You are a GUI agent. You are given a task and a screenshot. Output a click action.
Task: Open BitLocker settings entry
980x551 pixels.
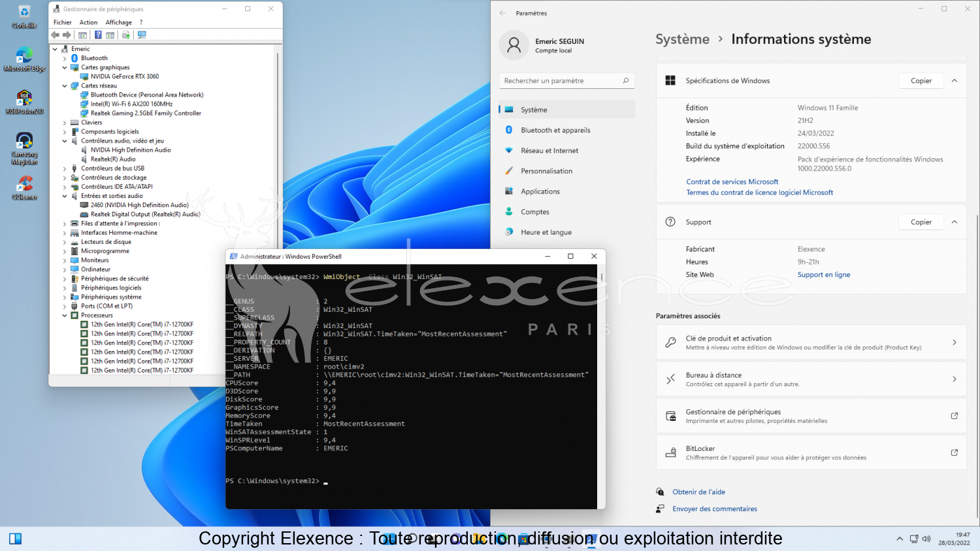click(811, 452)
